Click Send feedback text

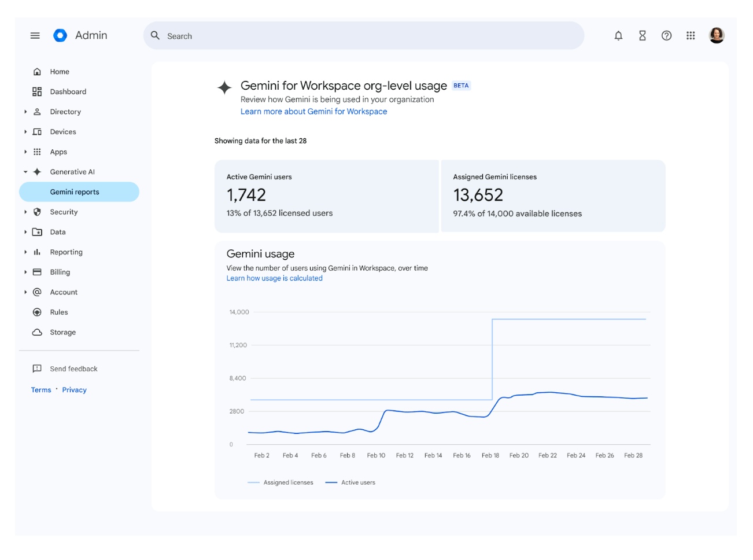point(73,369)
